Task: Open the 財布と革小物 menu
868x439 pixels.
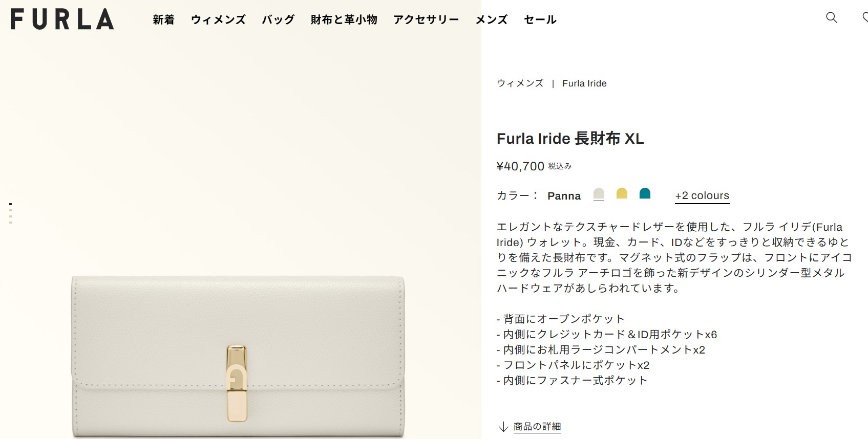Action: (344, 20)
